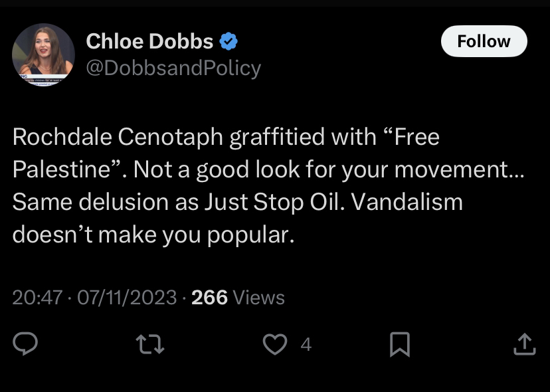
Task: Click the tweet line starting Rochdale Cenotaph
Action: pos(226,136)
